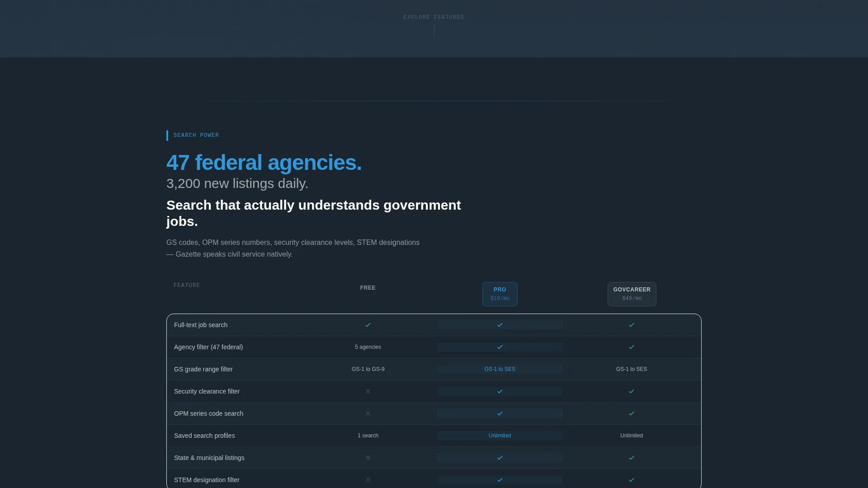Click the '5 agencies' Free cell

point(368,347)
